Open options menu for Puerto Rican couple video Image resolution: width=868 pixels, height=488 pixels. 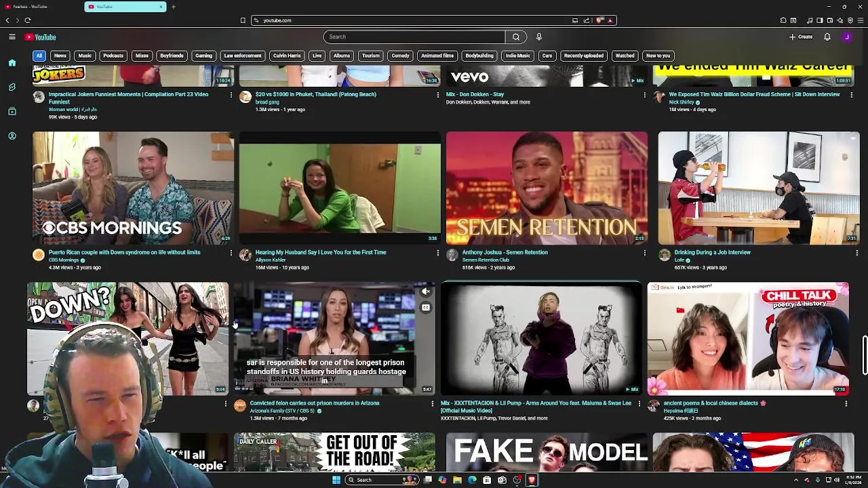pyautogui.click(x=231, y=253)
